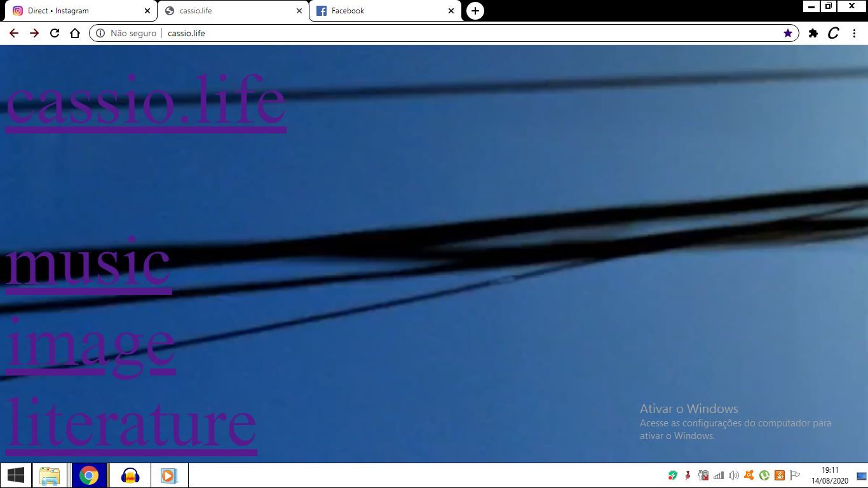Reload the cassio.life page
This screenshot has height=488, width=868.
55,33
